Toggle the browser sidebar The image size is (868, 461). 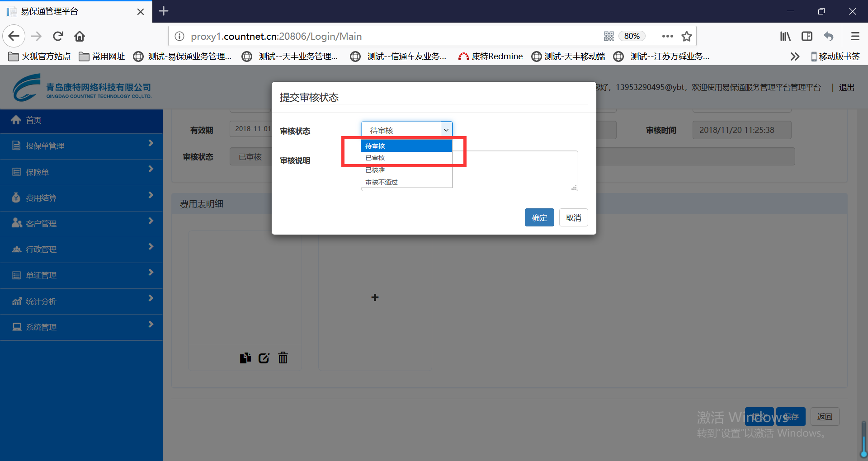click(807, 36)
